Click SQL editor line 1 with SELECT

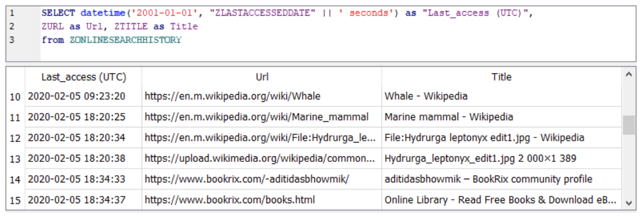pyautogui.click(x=287, y=13)
